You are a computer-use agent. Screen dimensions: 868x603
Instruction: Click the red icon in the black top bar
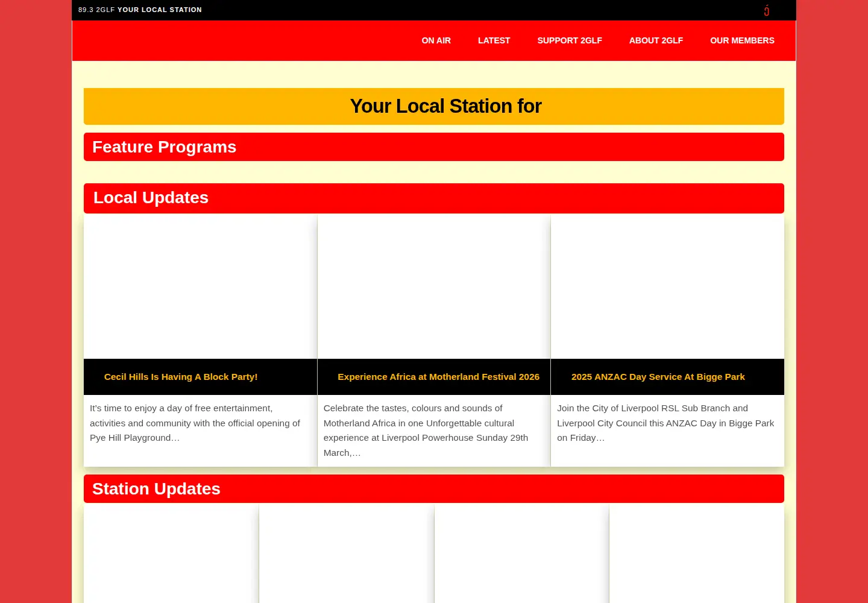[766, 10]
